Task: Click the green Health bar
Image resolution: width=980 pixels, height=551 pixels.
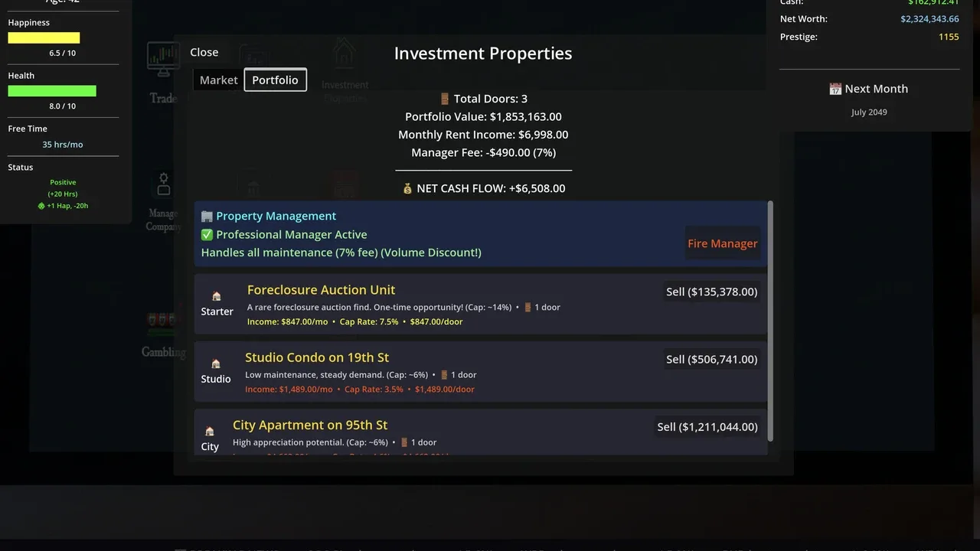Action: click(x=52, y=90)
